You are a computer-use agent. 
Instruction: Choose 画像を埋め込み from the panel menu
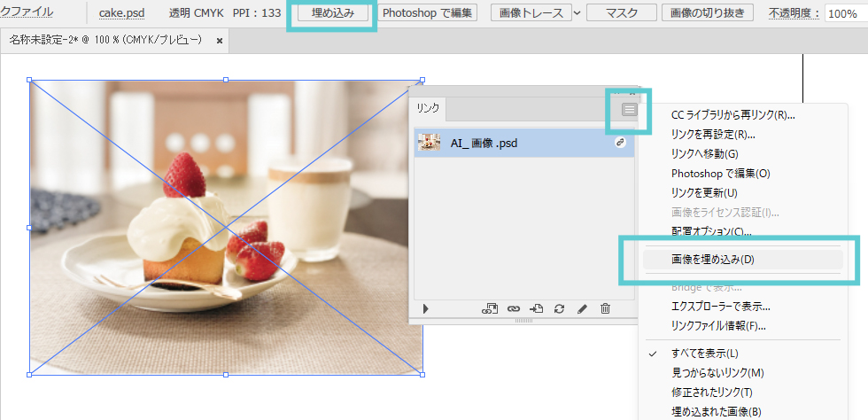(713, 260)
